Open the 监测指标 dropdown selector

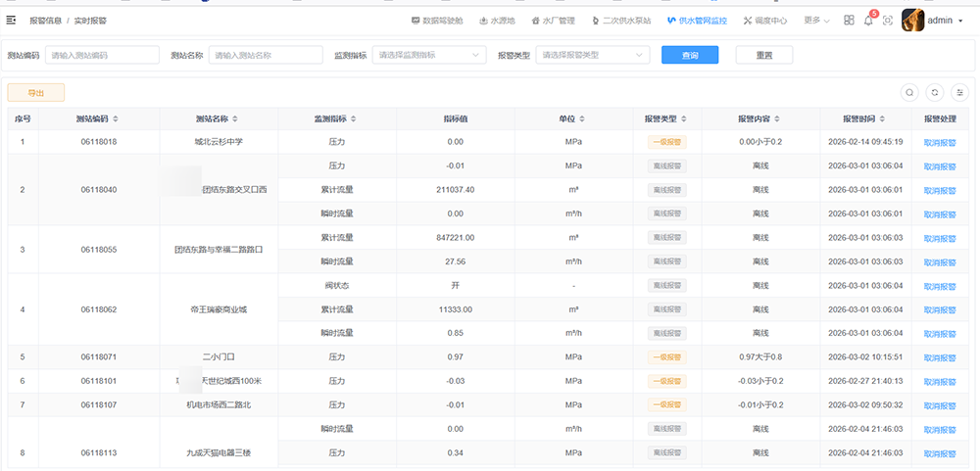[427, 56]
